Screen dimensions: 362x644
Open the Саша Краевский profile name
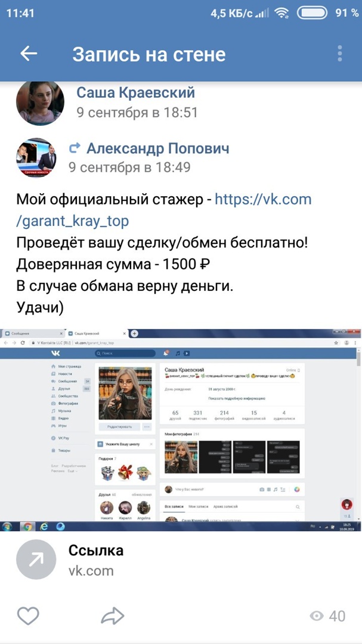point(135,93)
